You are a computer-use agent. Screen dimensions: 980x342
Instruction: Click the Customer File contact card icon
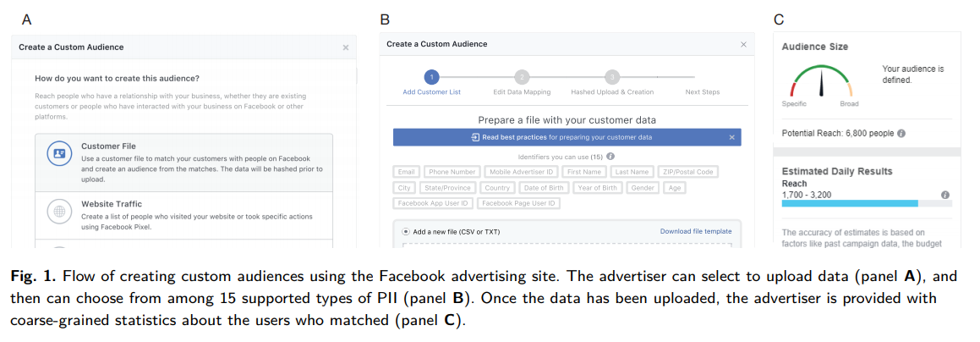60,153
